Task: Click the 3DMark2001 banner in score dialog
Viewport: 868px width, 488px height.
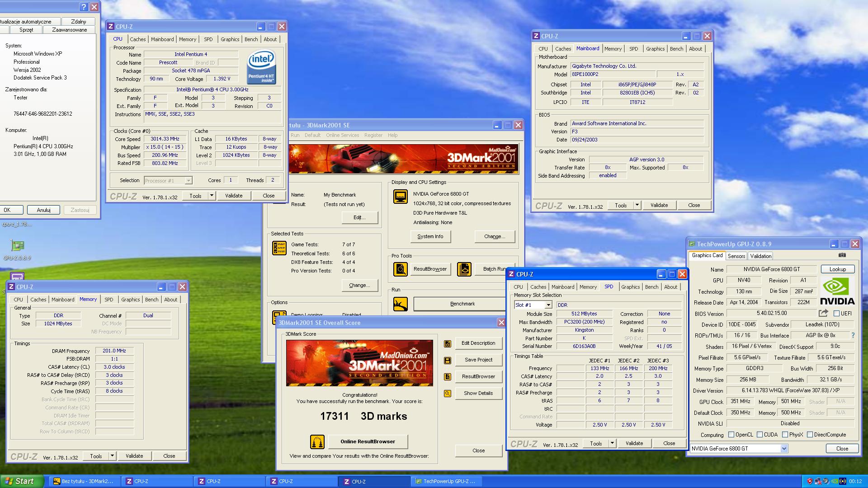Action: click(359, 363)
